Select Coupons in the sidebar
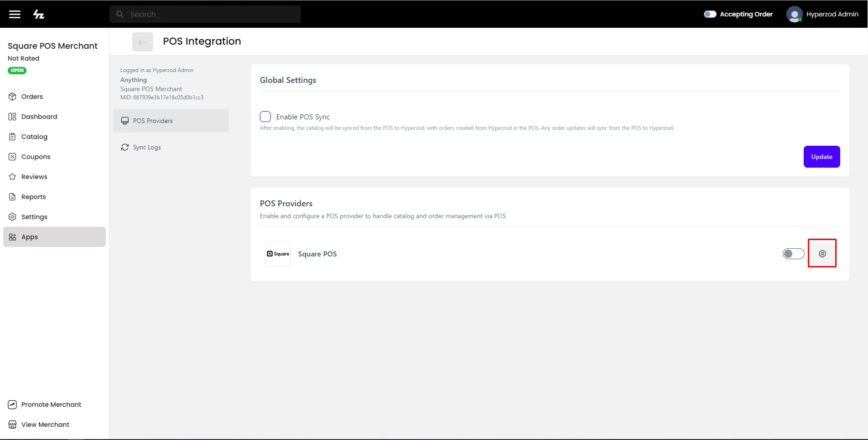Image resolution: width=868 pixels, height=440 pixels. (54, 157)
